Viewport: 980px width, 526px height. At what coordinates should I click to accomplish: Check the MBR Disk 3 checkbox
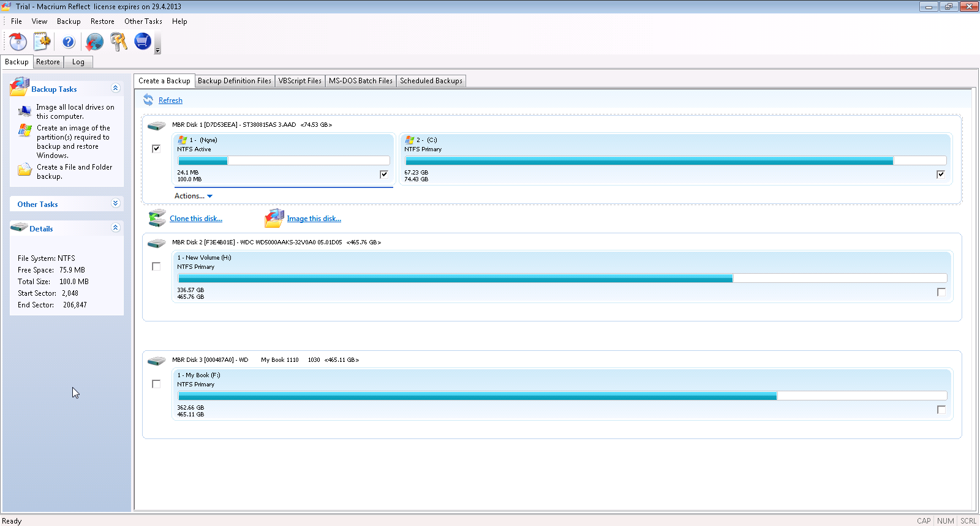[x=156, y=384]
